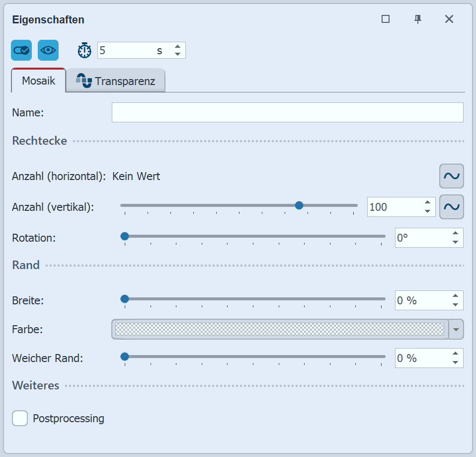The height and width of the screenshot is (457, 476).
Task: Click into the Name text field
Action: 287,112
